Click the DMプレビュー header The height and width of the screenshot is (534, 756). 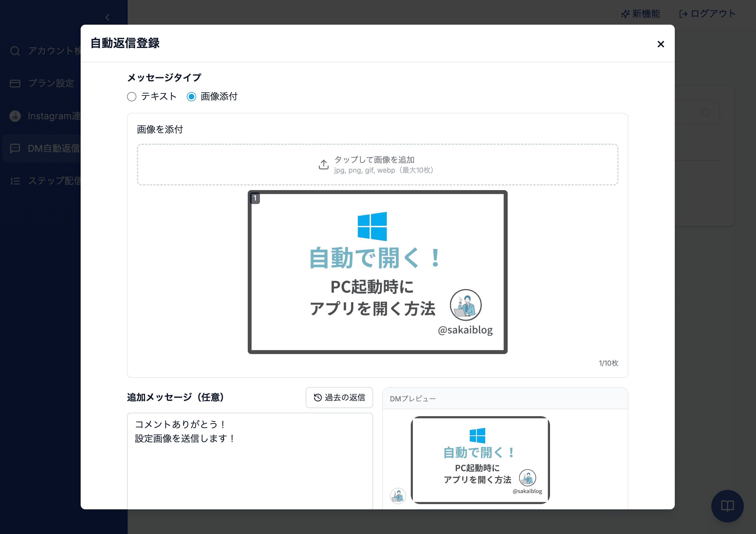(x=505, y=398)
